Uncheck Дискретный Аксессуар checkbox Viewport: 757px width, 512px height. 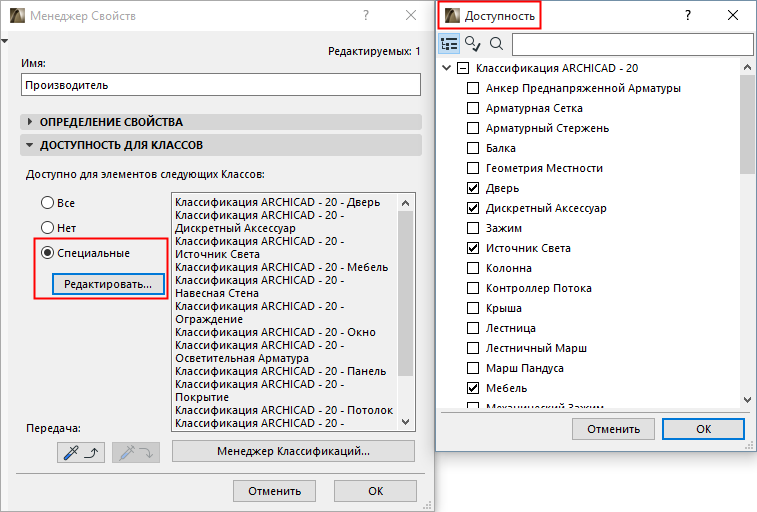[x=473, y=208]
